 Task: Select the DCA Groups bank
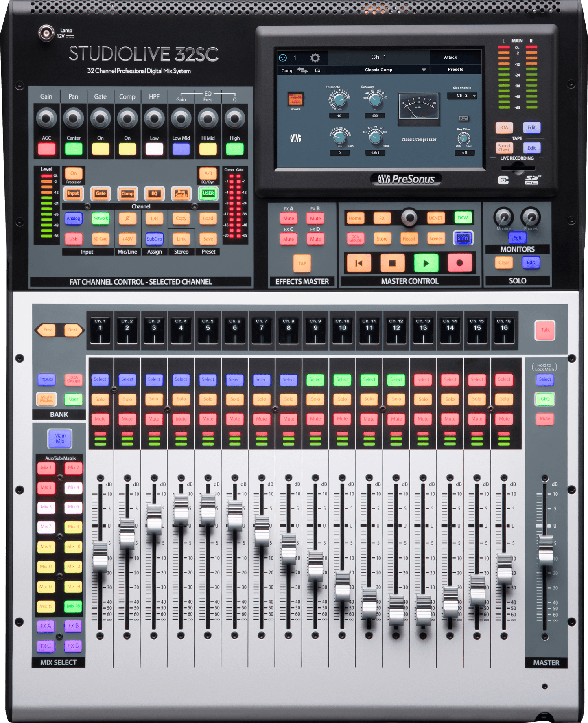click(74, 379)
